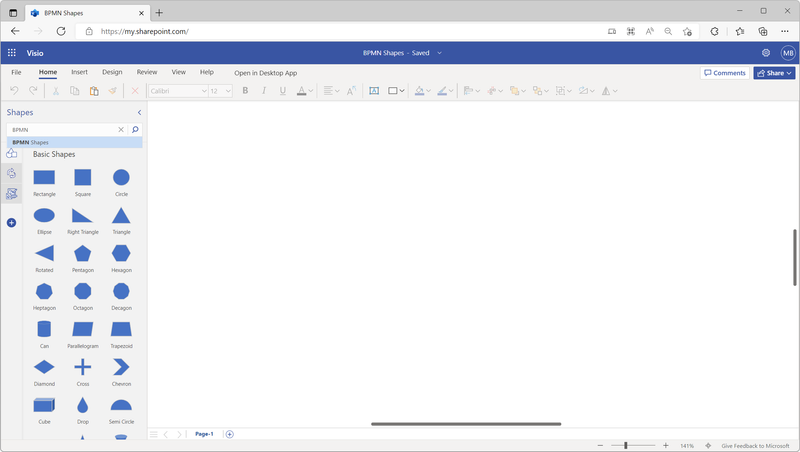800x452 pixels.
Task: Click the font color A icon
Action: point(302,91)
